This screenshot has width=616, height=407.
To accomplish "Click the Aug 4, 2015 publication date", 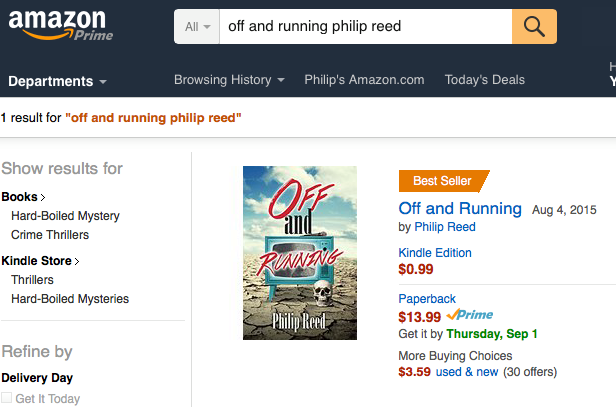I will coord(564,210).
